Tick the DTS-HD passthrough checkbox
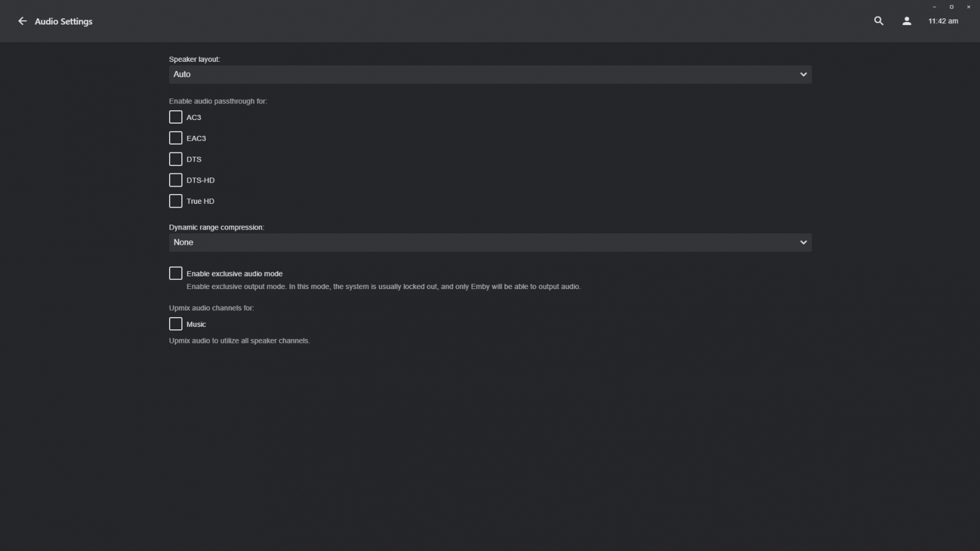Image resolution: width=980 pixels, height=551 pixels. coord(176,180)
